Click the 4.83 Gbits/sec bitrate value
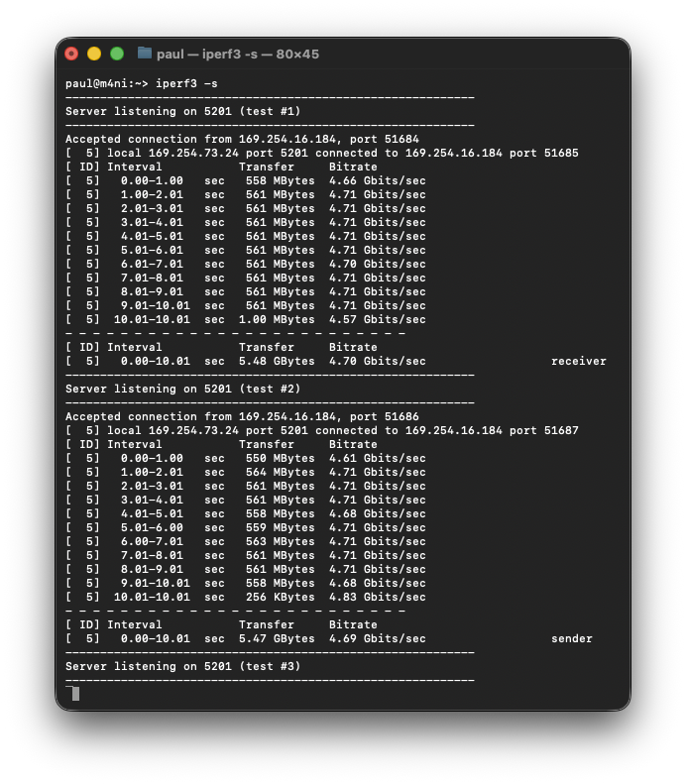686x784 pixels. pos(377,597)
